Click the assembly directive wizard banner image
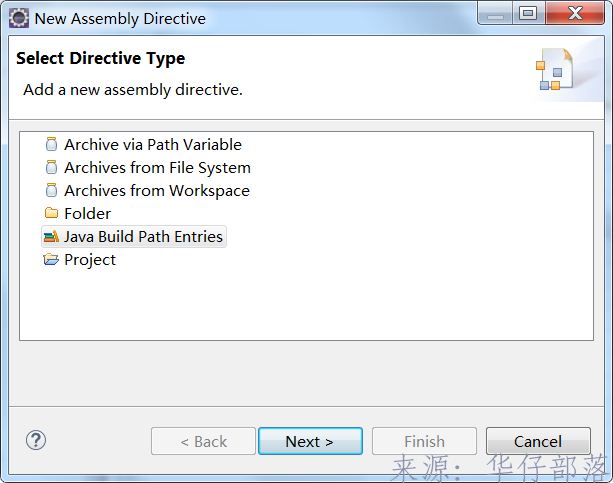The image size is (613, 483). point(554,69)
